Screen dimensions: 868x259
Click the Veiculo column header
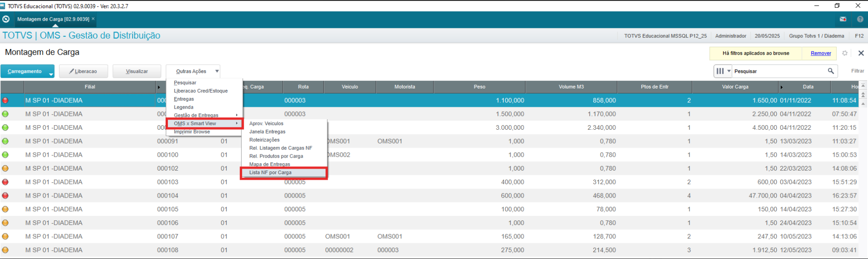(x=350, y=87)
